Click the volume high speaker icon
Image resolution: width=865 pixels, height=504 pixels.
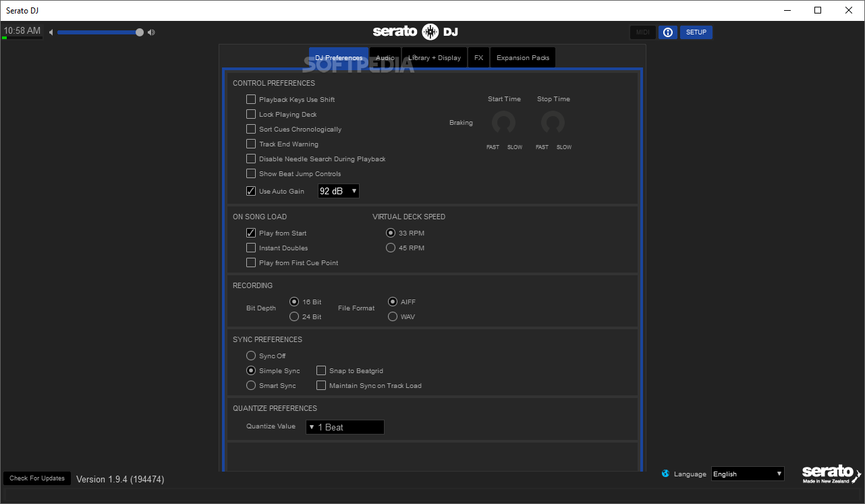point(151,32)
